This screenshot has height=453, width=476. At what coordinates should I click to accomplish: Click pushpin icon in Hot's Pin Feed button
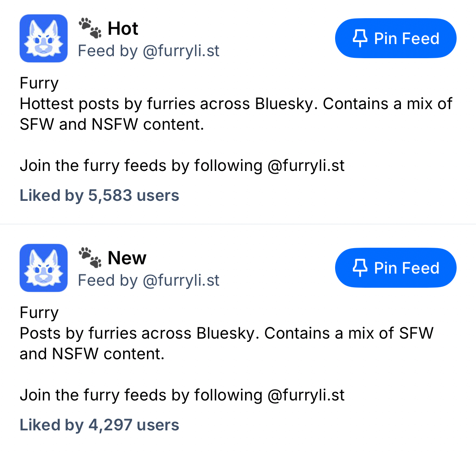point(360,38)
